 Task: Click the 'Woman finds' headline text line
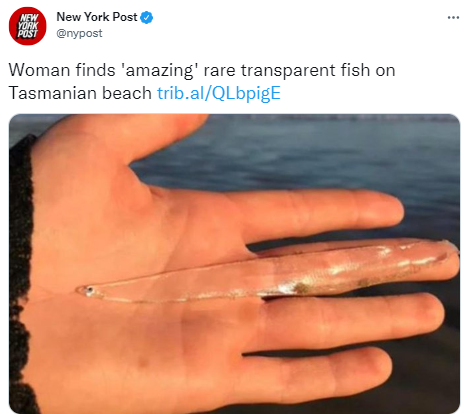point(202,70)
